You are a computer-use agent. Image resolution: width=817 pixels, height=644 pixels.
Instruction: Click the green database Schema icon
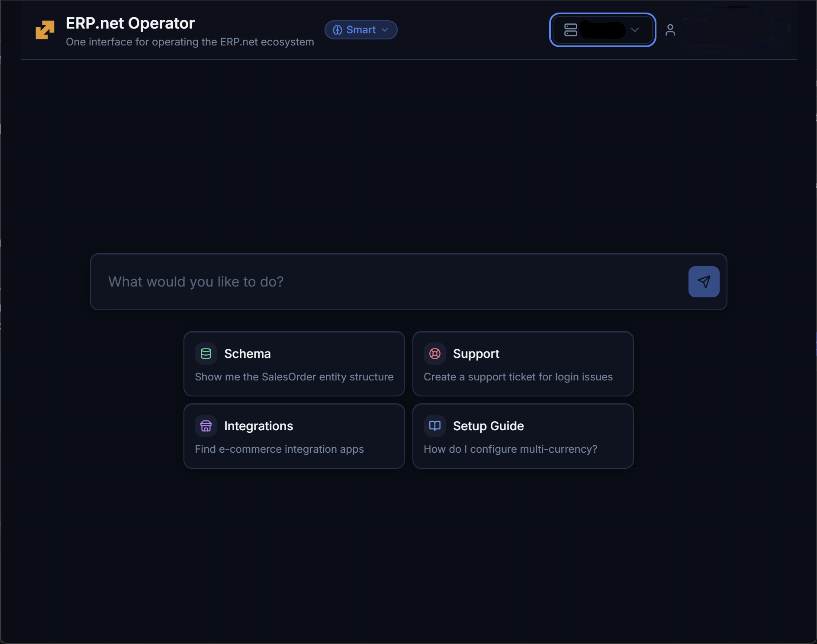tap(206, 354)
